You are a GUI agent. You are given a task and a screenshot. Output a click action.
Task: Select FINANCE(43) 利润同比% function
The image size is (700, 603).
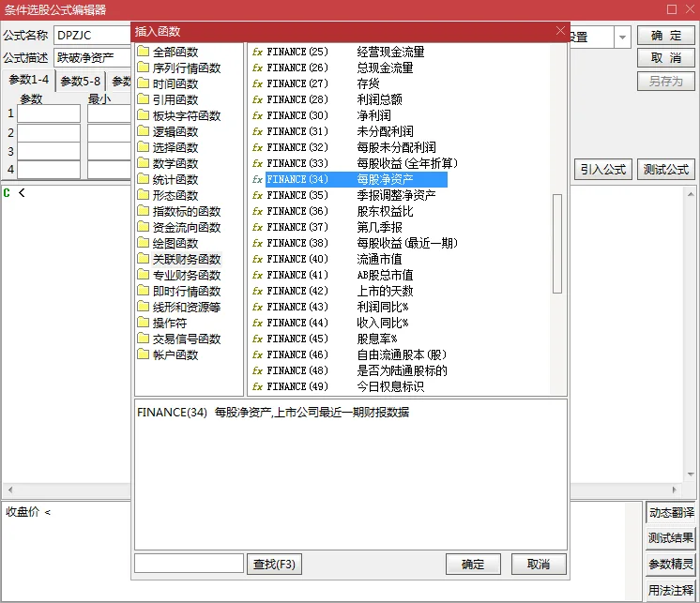point(338,307)
